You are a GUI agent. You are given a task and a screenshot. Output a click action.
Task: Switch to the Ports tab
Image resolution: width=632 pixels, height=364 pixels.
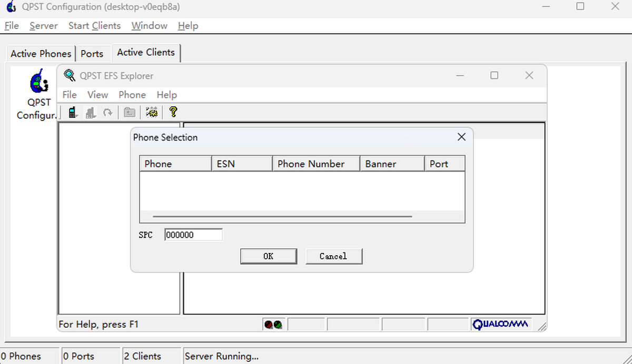tap(92, 54)
